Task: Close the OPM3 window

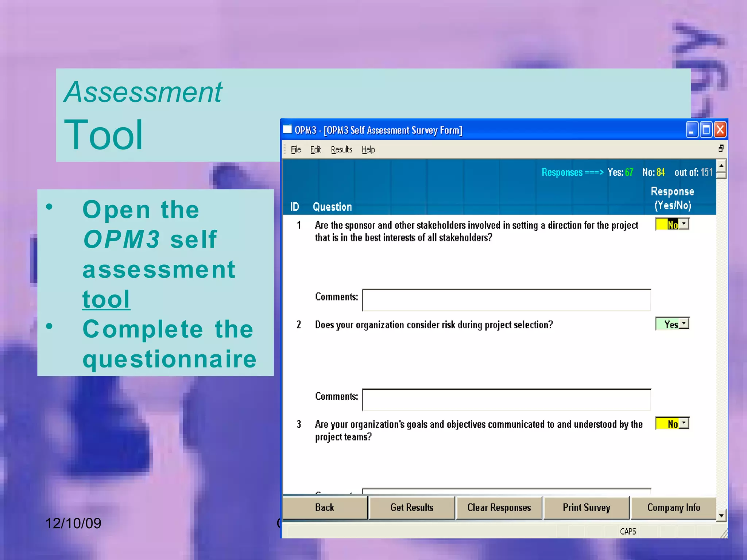Action: point(720,130)
